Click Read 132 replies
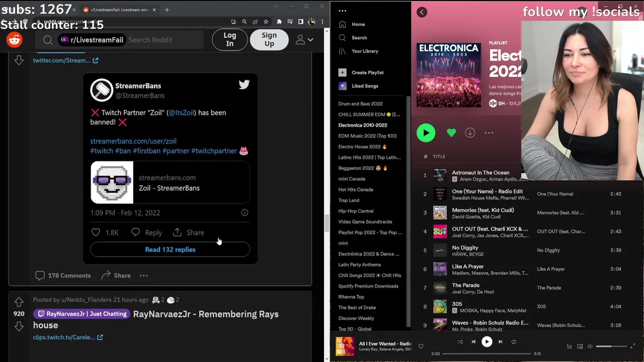644x362 pixels. pos(170,249)
